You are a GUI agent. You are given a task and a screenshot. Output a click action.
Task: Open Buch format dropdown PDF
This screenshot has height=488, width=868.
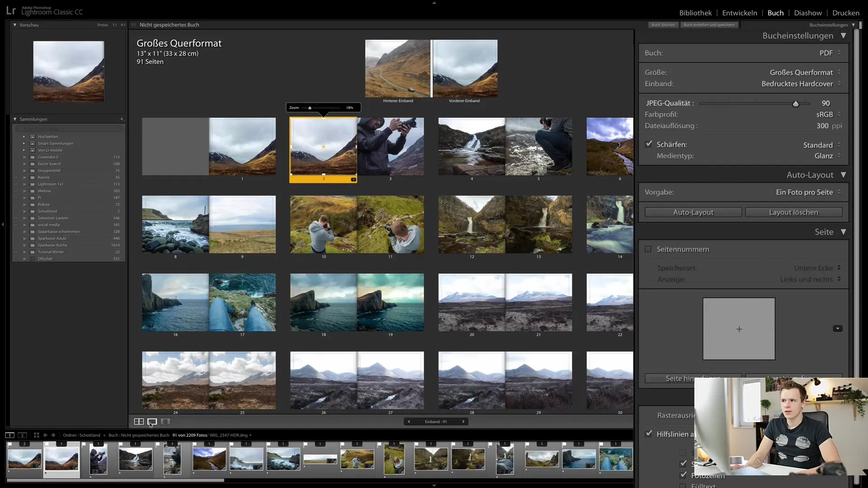[830, 53]
